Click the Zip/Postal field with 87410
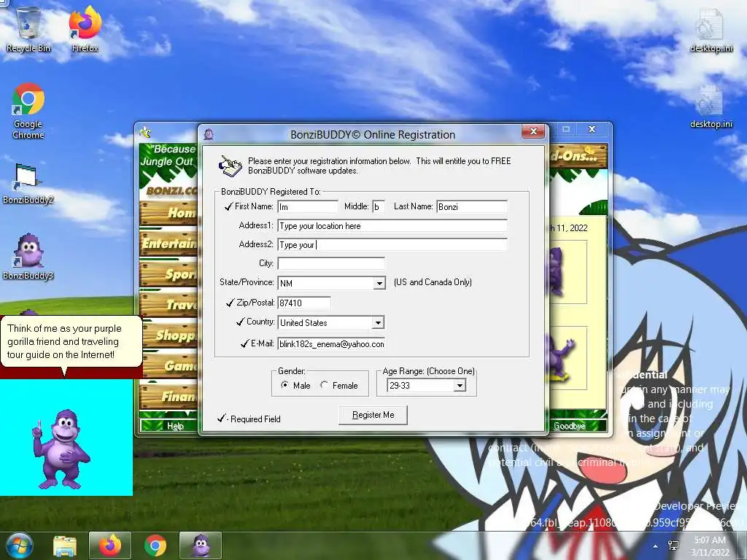The height and width of the screenshot is (560, 747). (304, 303)
